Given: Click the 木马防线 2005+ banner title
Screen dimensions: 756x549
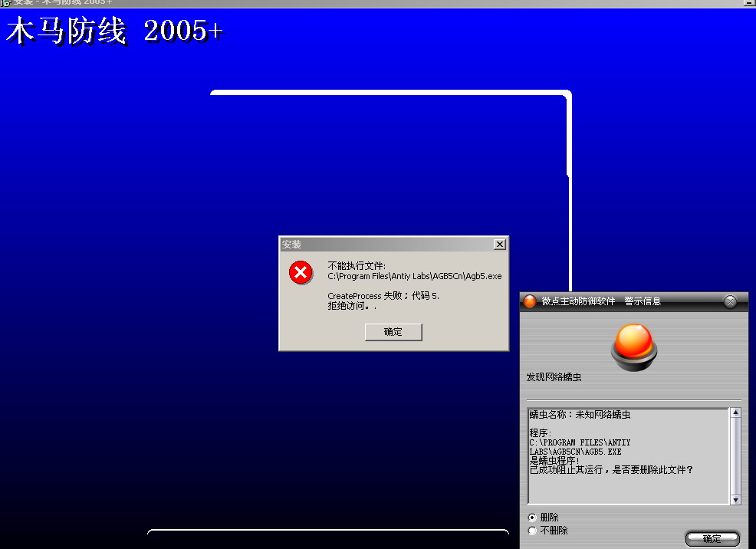Looking at the screenshot, I should [x=113, y=31].
